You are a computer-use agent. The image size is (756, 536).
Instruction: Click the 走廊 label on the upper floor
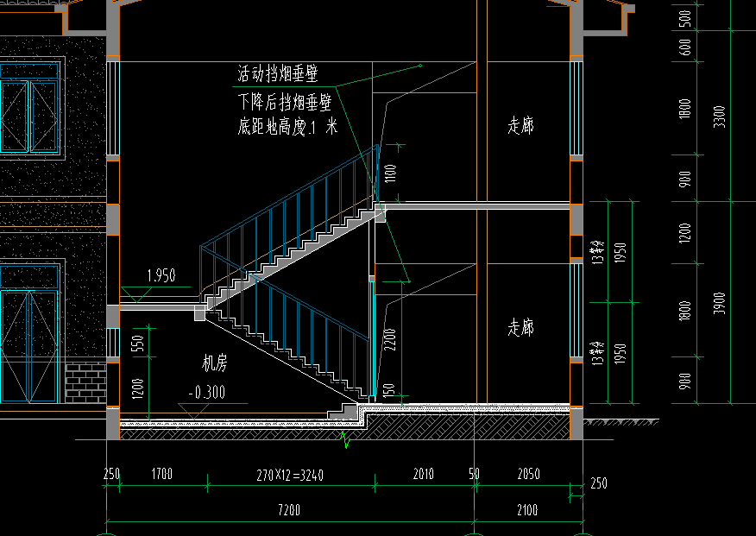pyautogui.click(x=520, y=125)
